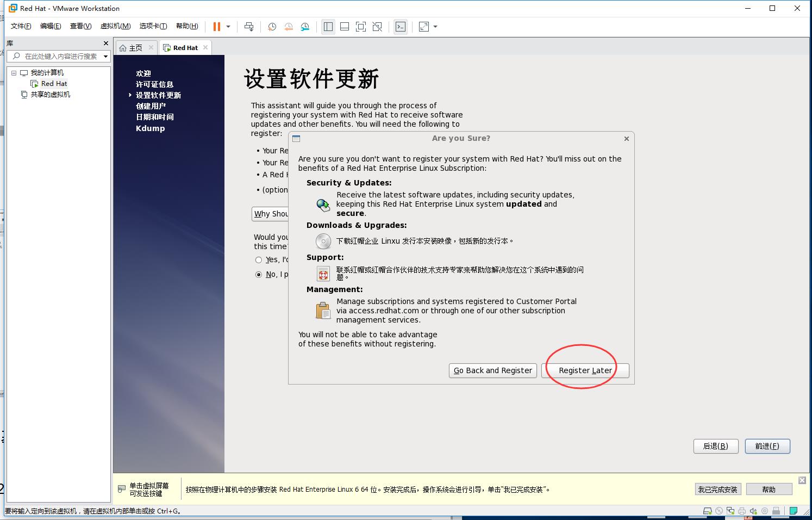The image size is (812, 520).
Task: Collapse the 我的计算机 tree node
Action: click(x=14, y=72)
